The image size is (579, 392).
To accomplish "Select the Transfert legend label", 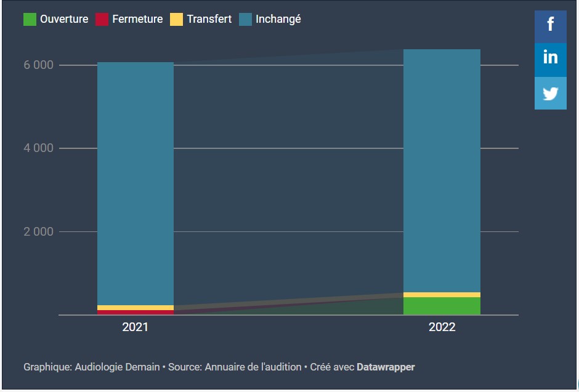I will click(209, 20).
